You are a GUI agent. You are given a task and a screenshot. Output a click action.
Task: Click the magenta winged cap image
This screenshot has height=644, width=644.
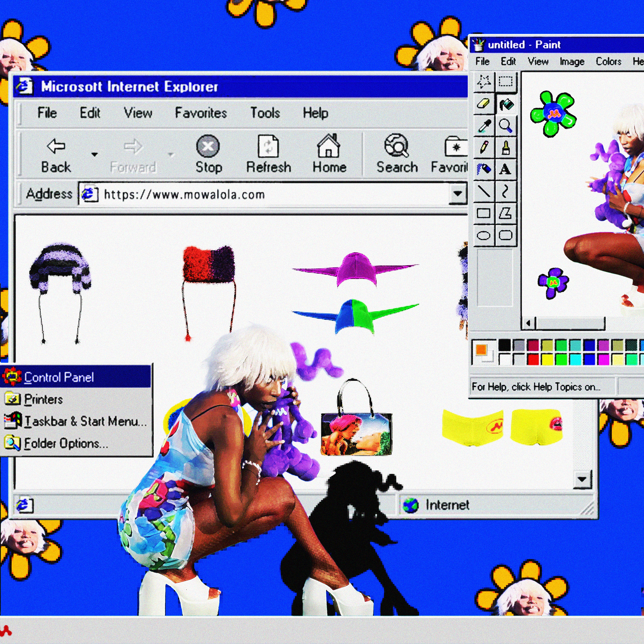click(355, 269)
